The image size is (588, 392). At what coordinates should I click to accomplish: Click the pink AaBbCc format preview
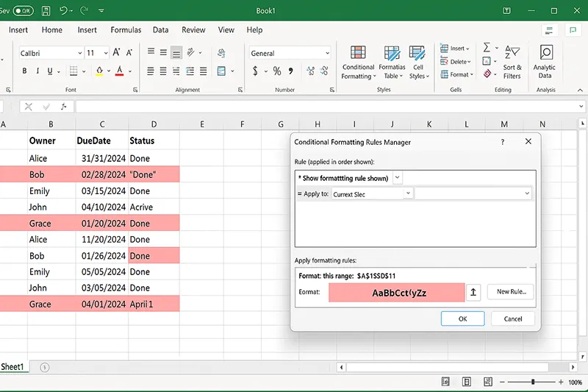[397, 293]
